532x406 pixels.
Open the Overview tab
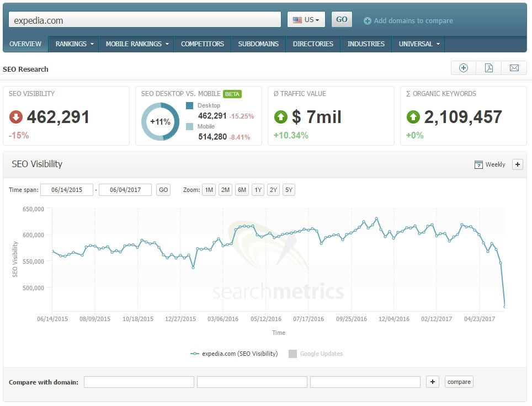coord(25,44)
